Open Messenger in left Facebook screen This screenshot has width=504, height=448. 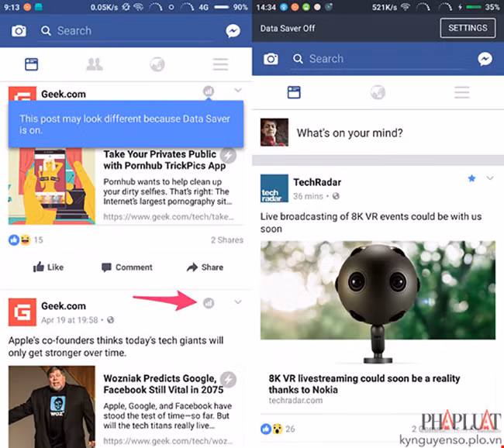(233, 31)
